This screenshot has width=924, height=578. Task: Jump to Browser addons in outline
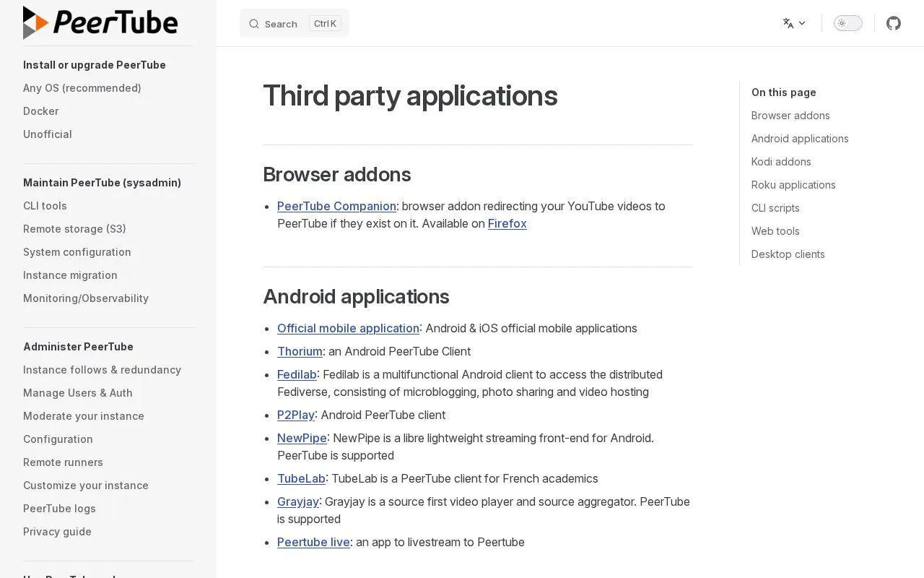click(x=790, y=116)
